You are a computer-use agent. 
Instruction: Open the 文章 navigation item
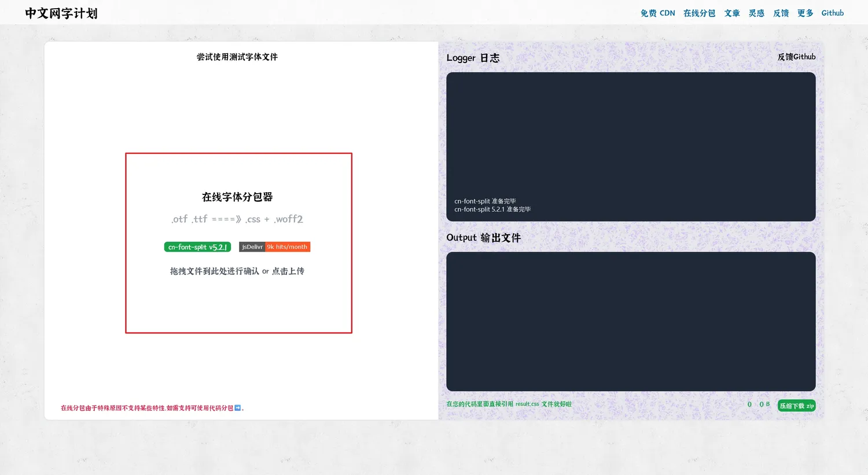[732, 13]
